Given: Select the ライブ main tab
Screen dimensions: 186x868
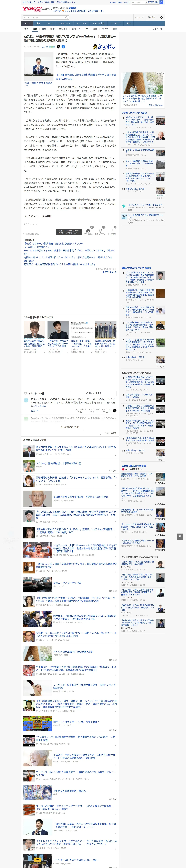Looking at the screenshot, I should [49, 23].
